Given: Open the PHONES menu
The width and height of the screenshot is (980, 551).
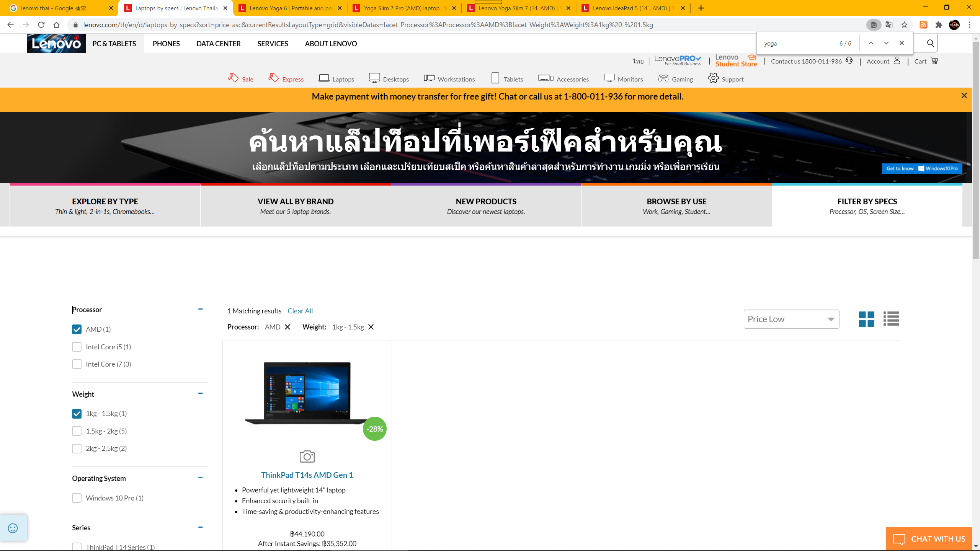Looking at the screenshot, I should tap(166, 44).
